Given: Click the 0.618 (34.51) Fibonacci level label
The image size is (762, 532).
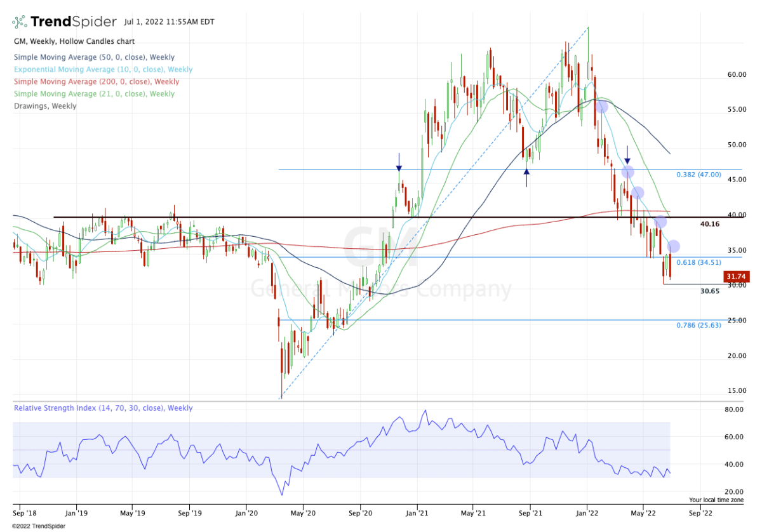Looking at the screenshot, I should click(698, 262).
